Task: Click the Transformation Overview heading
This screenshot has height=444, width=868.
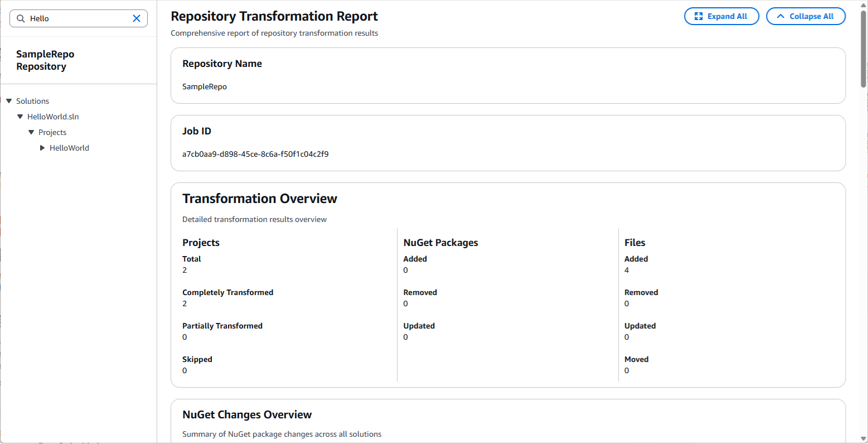Action: click(260, 198)
